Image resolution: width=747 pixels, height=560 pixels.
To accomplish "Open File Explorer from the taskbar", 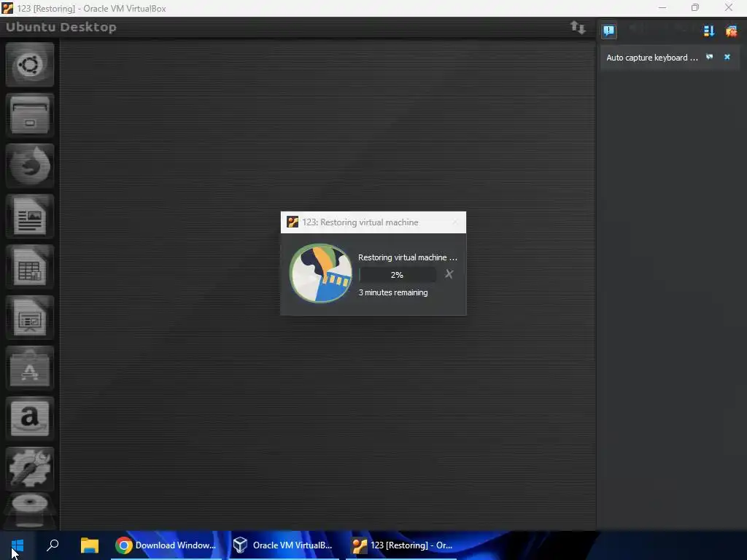I will click(90, 545).
